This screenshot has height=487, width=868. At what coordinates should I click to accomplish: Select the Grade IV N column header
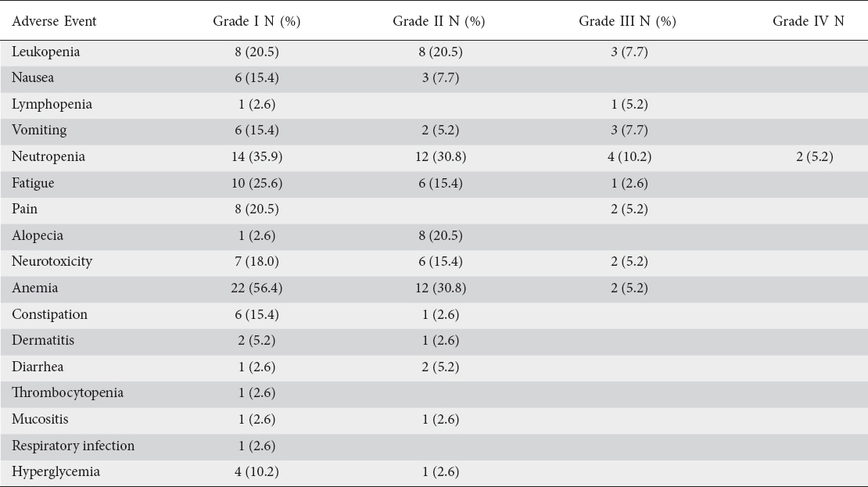tap(808, 21)
